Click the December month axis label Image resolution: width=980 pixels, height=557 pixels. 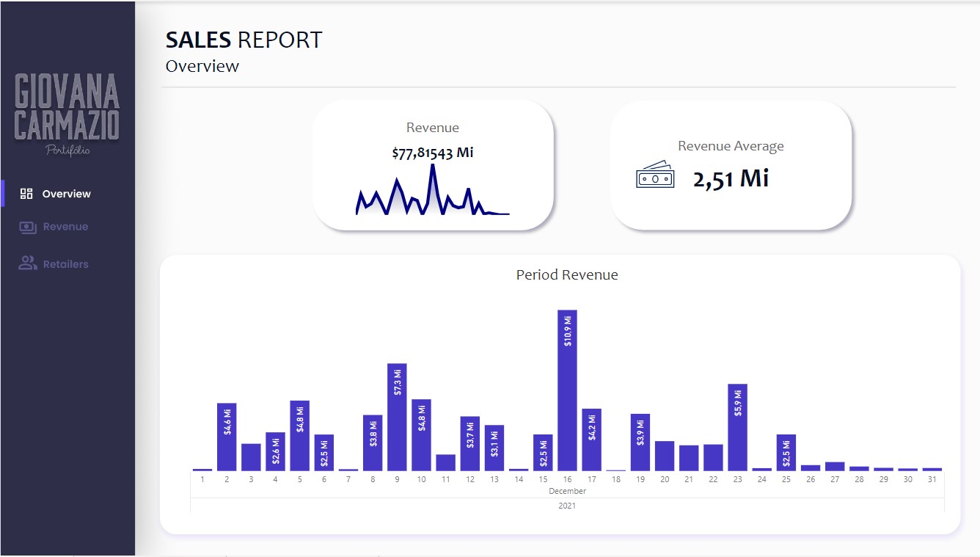pyautogui.click(x=567, y=491)
